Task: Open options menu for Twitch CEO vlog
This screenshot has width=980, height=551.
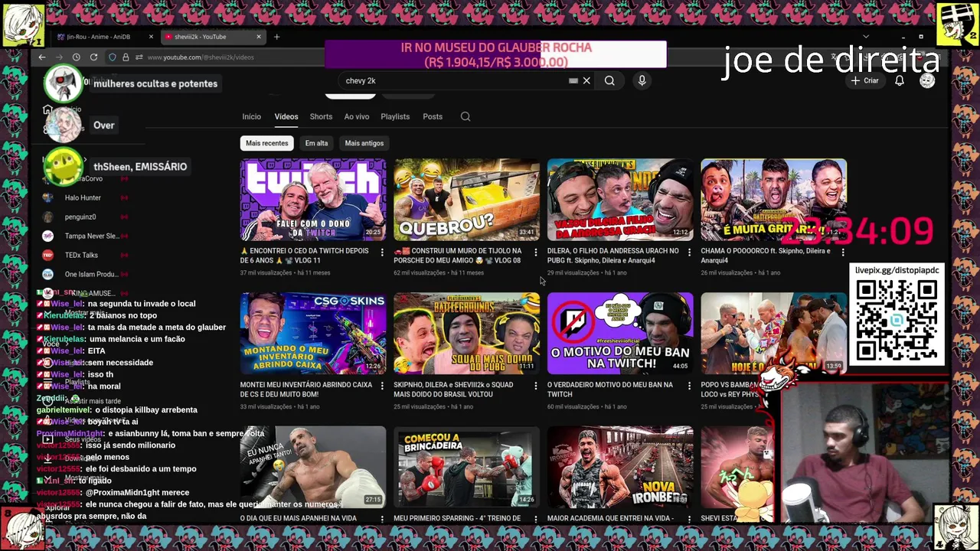Action: 382,252
